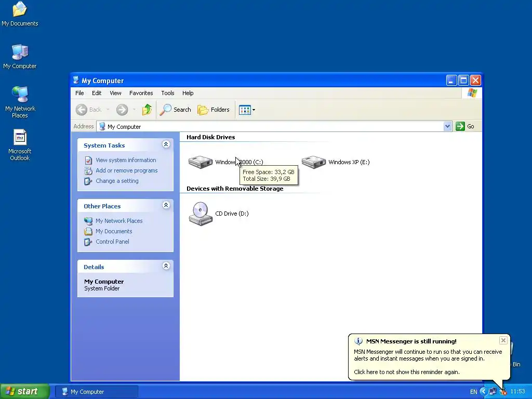This screenshot has height=399, width=532.
Task: Go up one folder level
Action: (x=147, y=110)
